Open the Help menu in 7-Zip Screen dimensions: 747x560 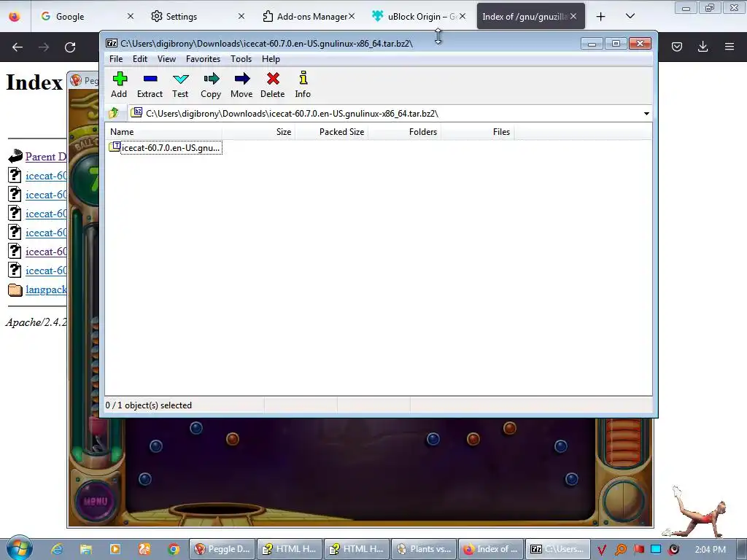(271, 59)
